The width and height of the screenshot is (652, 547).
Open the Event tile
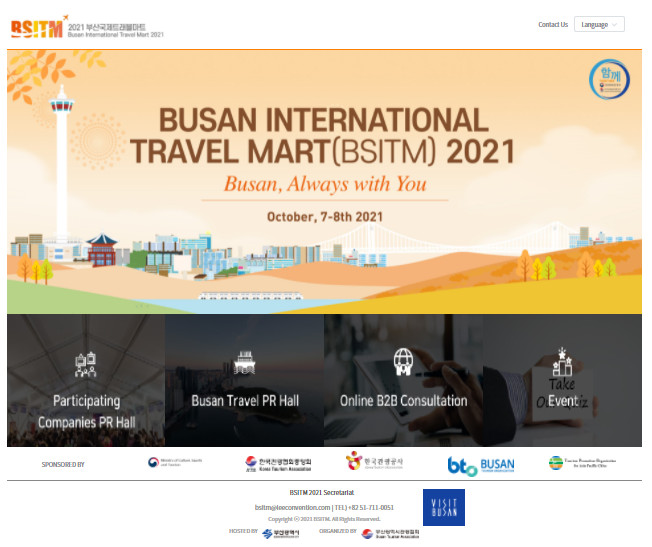[x=562, y=380]
